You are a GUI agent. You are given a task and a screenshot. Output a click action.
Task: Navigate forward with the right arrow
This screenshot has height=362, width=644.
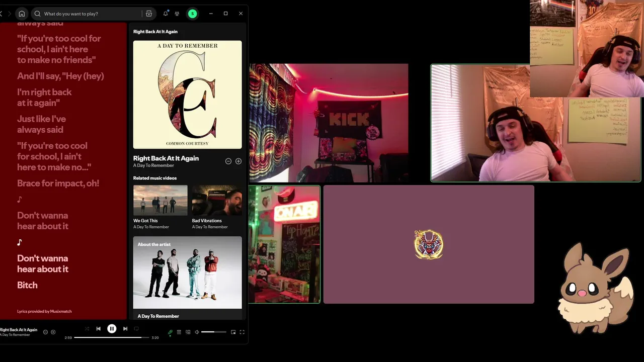pos(9,14)
